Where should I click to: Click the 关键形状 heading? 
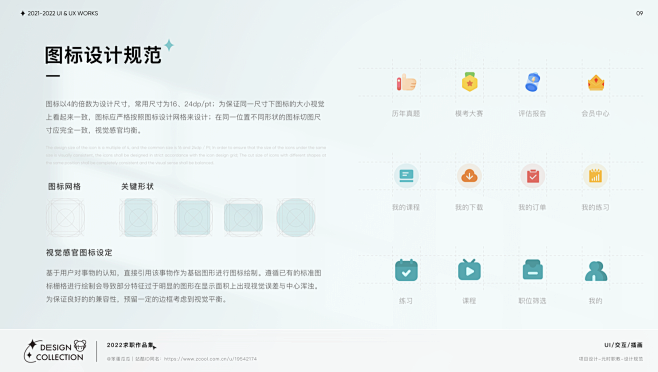click(x=138, y=186)
